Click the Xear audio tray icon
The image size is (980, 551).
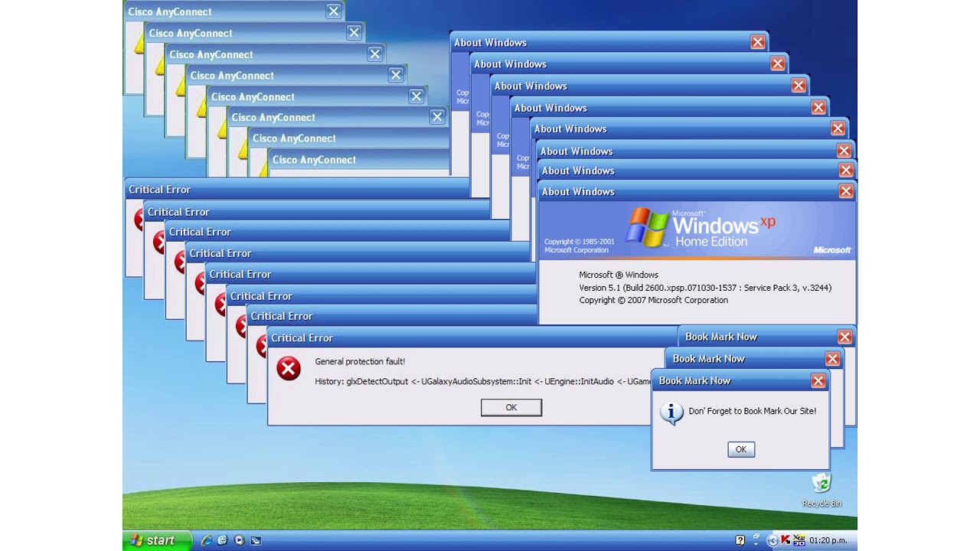[x=799, y=540]
